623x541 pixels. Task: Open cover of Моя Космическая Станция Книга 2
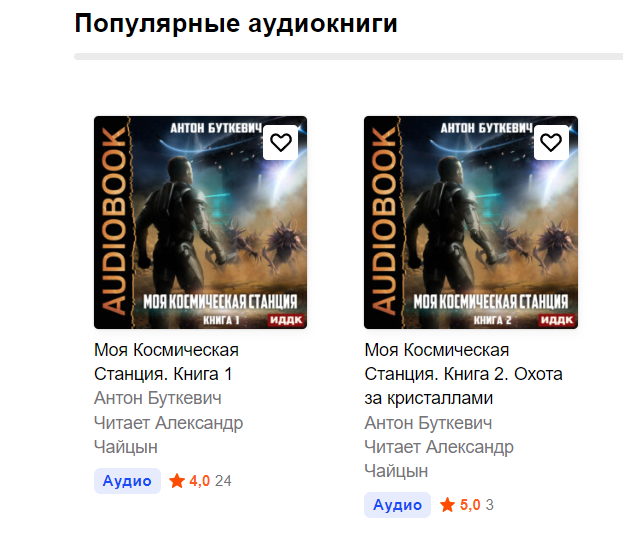(x=471, y=222)
